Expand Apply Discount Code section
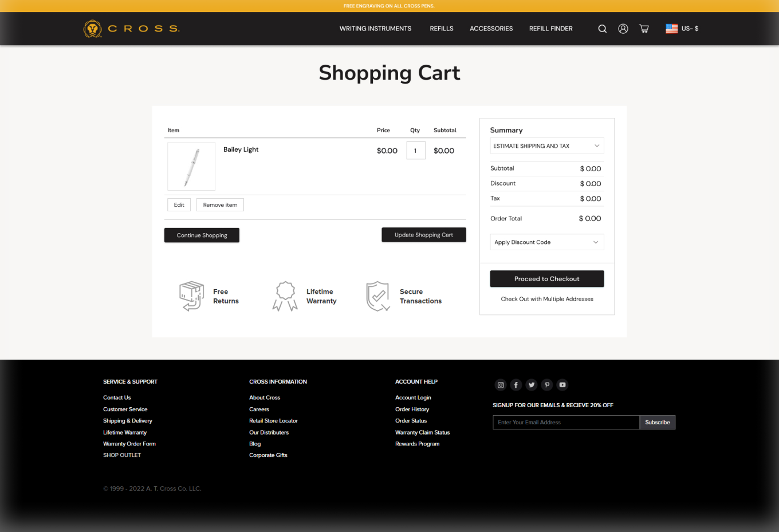 coord(547,242)
